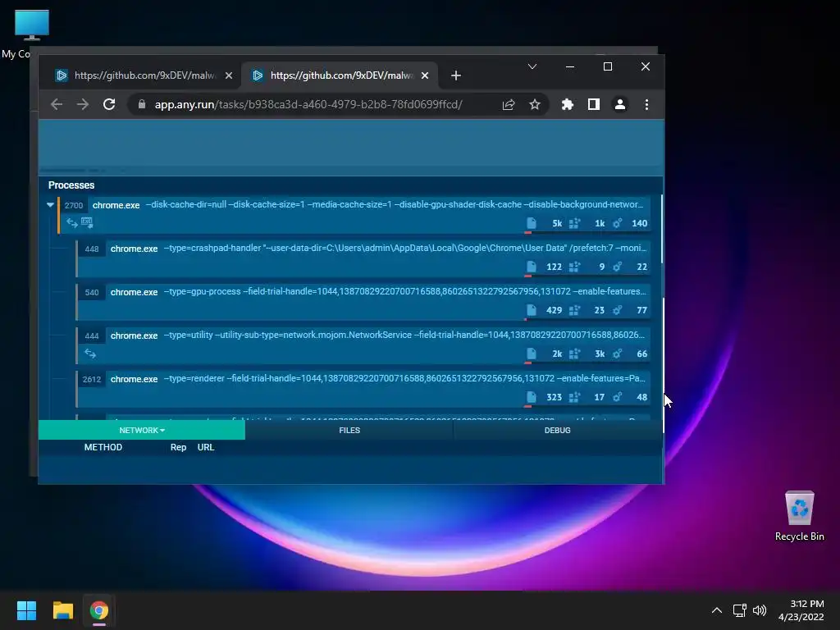Go forward in browser history
Screen dimensions: 840x630
coord(83,104)
